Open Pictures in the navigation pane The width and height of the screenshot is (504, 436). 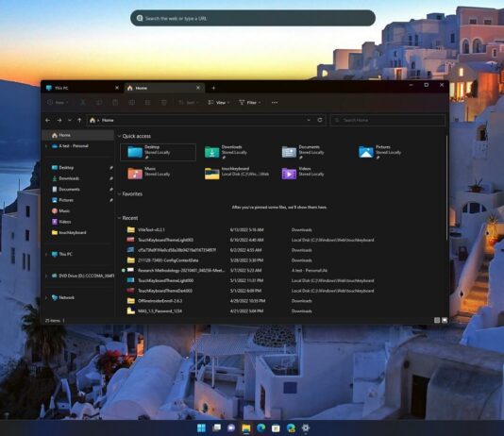pos(66,200)
